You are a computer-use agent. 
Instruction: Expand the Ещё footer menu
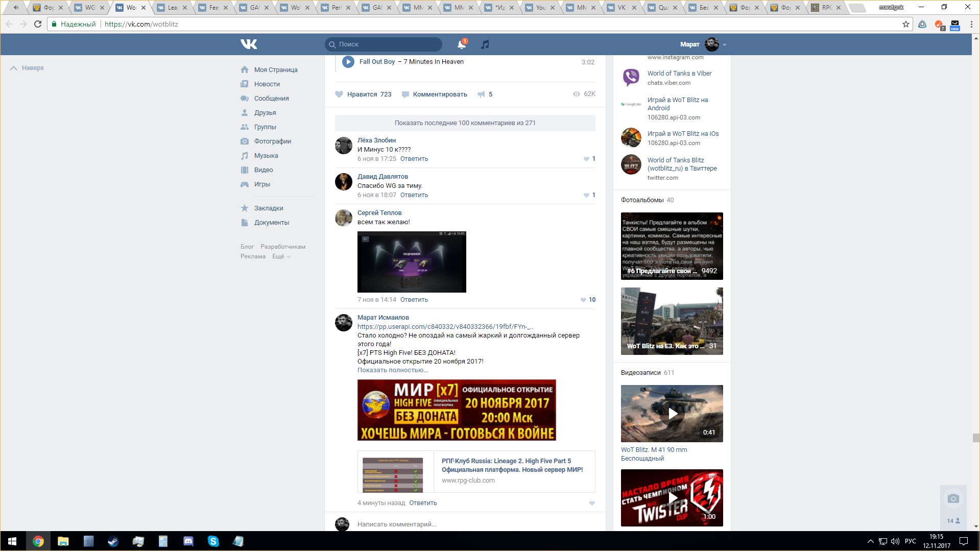click(x=281, y=256)
